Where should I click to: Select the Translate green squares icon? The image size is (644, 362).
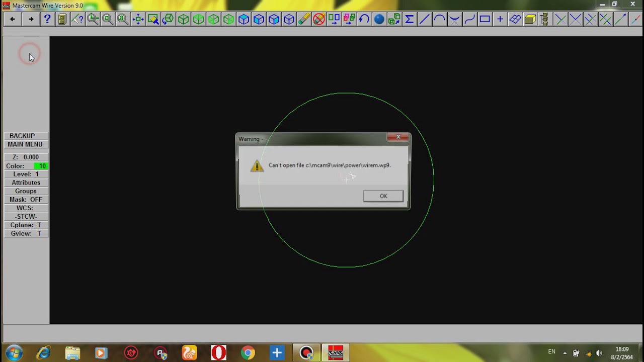coord(334,19)
